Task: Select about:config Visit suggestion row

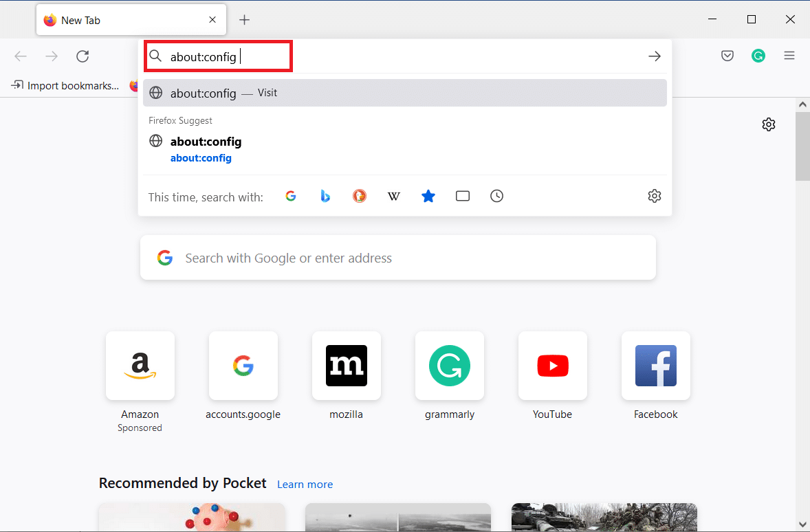Action: (x=405, y=93)
